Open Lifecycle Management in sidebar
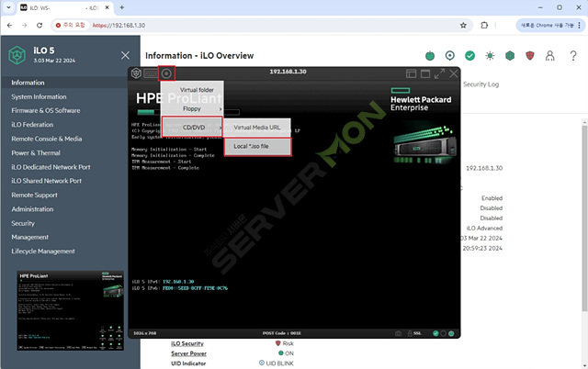Screen dimensions: 588x369 [43, 251]
